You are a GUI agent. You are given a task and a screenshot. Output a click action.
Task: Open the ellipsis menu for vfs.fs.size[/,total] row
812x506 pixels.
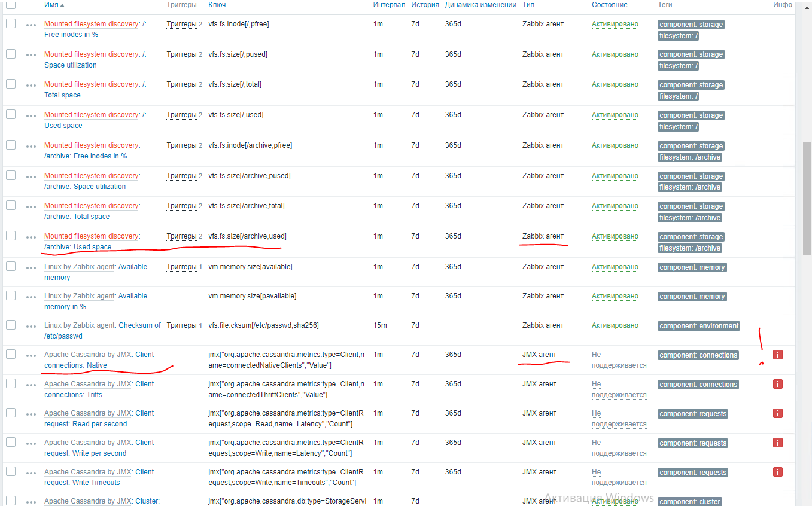coord(31,85)
